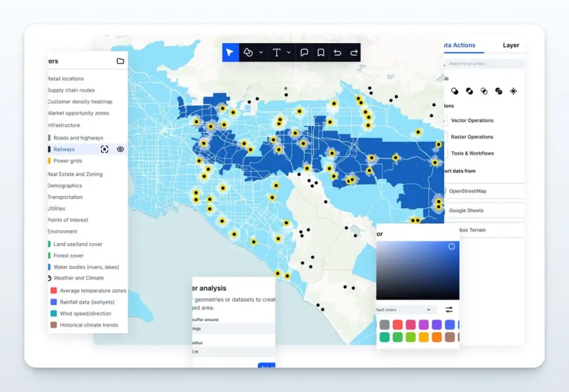Click the bookmark tool in the toolbar
This screenshot has width=569, height=392.
coord(321,52)
